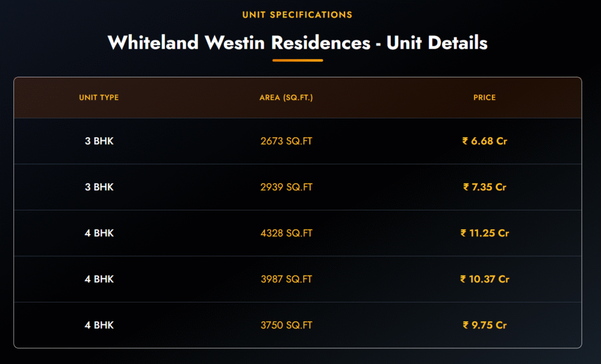This screenshot has width=601, height=364.
Task: Click the ₹ 11.25 Cr price
Action: click(485, 233)
